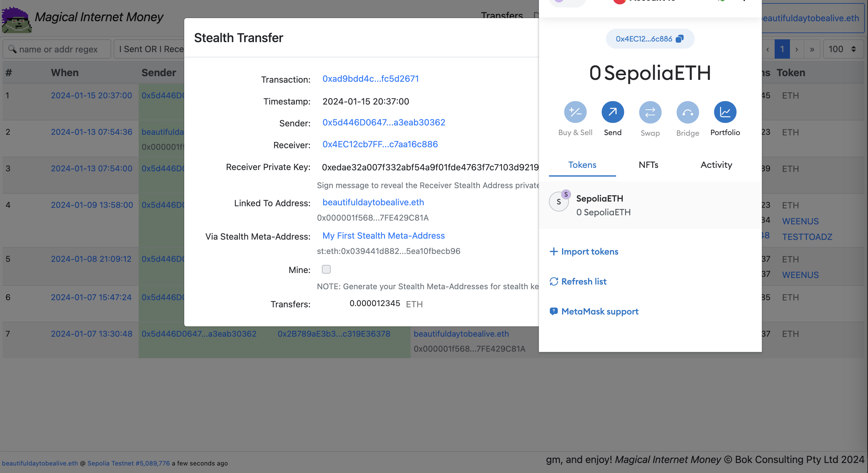Click the transaction hash link 0xad9bdd4c...fc5d2671
This screenshot has width=868, height=473.
[x=370, y=79]
